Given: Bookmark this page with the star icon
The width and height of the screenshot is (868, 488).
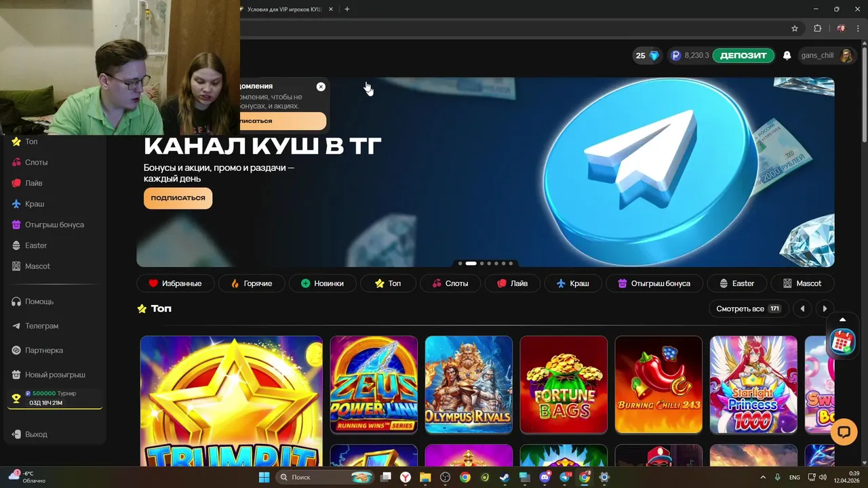Looking at the screenshot, I should [x=795, y=28].
